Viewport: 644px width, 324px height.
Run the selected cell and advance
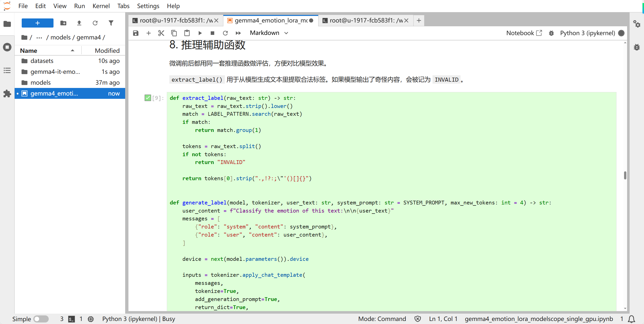[200, 33]
